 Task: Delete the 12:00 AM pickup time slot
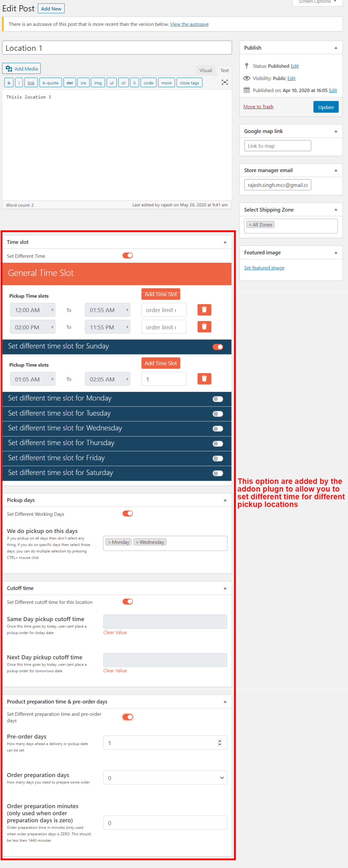(x=204, y=310)
